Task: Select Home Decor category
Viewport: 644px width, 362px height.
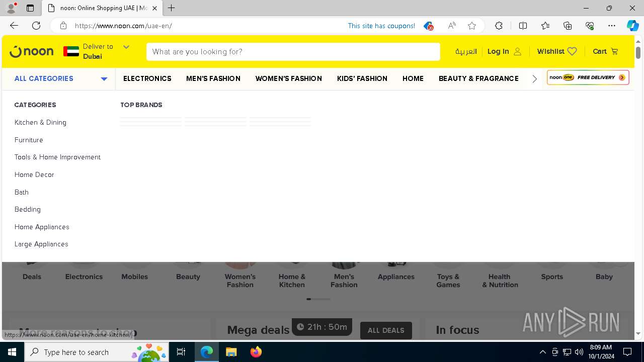Action: [34, 174]
